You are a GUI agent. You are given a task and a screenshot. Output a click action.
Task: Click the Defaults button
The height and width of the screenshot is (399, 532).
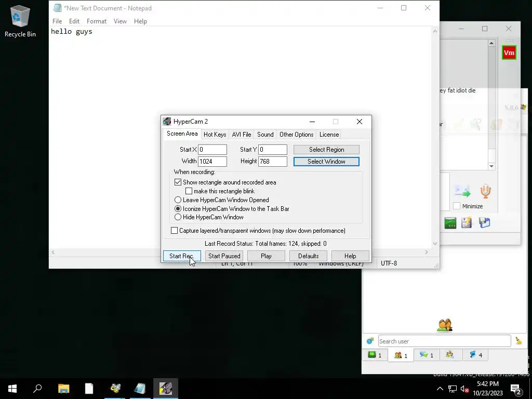coord(308,256)
